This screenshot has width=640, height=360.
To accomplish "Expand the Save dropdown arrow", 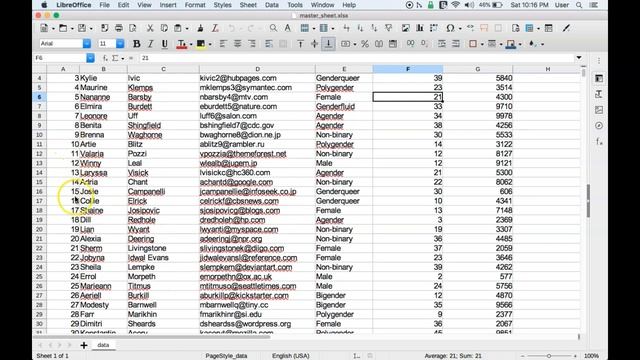I will tap(91, 29).
